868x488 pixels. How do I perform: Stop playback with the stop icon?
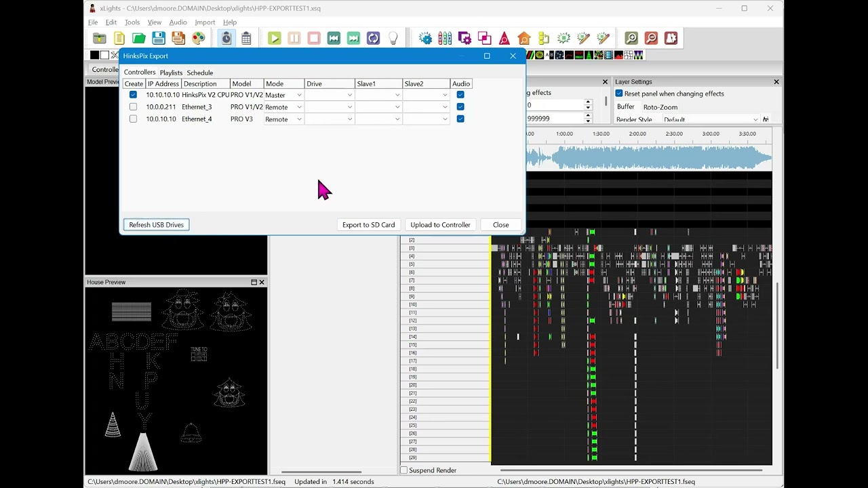313,39
